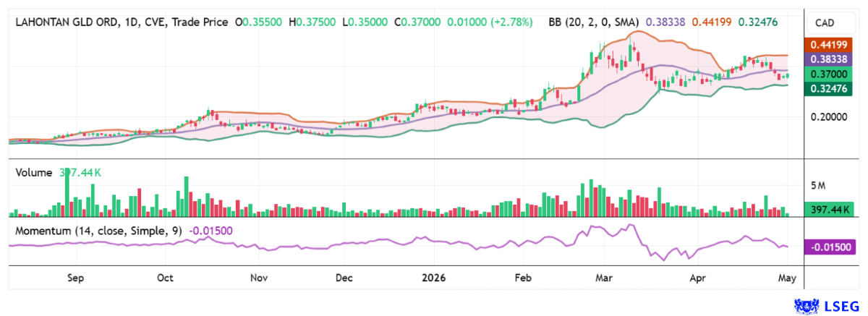The image size is (868, 316).
Task: Click the Feb label on time axis
Action: pos(524,278)
